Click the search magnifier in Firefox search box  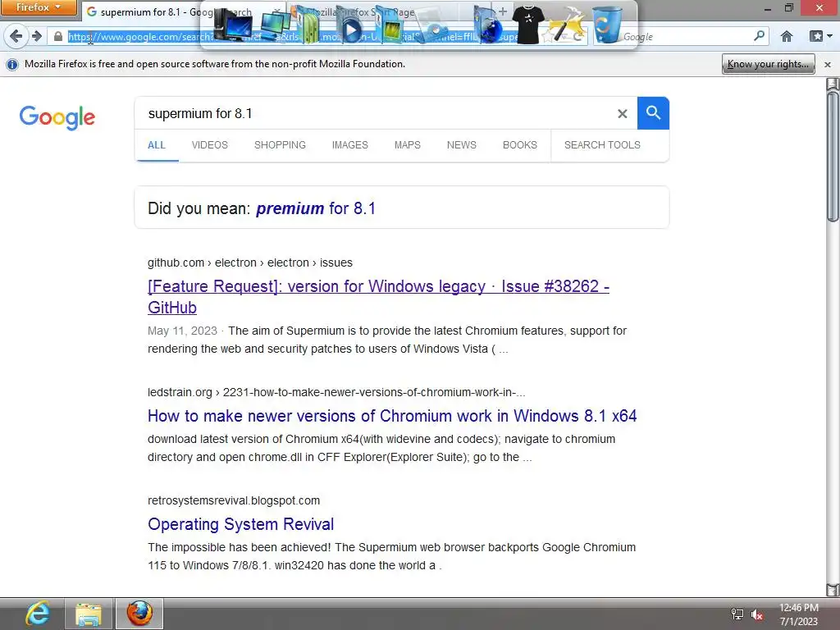click(759, 36)
